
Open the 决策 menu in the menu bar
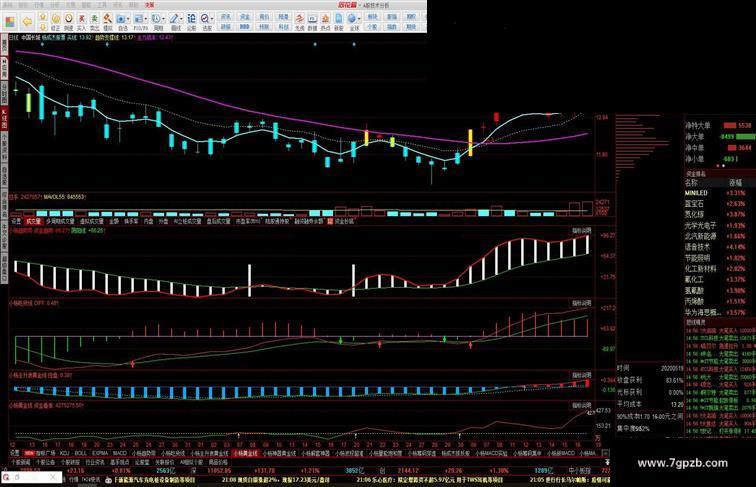click(149, 5)
